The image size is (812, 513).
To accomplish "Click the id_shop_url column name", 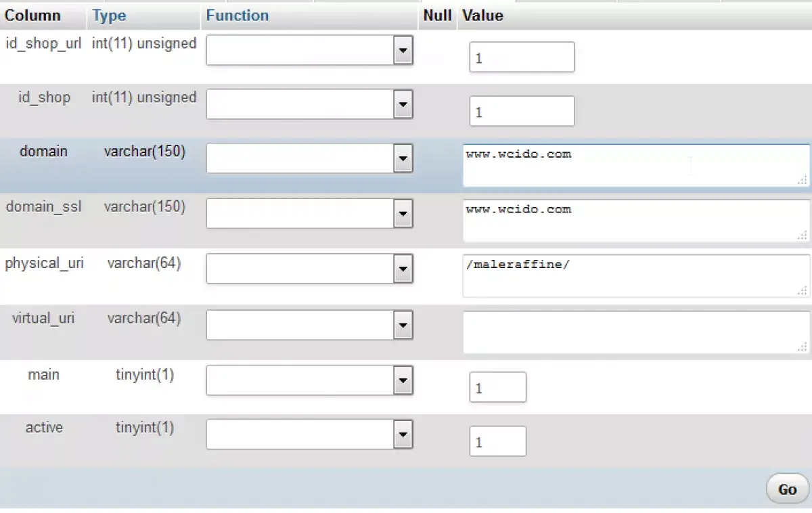I will [x=43, y=43].
